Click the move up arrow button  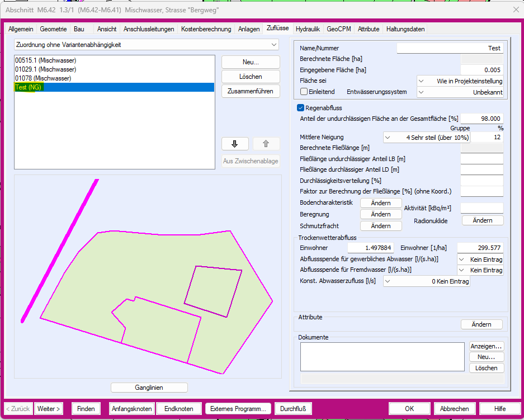(x=266, y=144)
